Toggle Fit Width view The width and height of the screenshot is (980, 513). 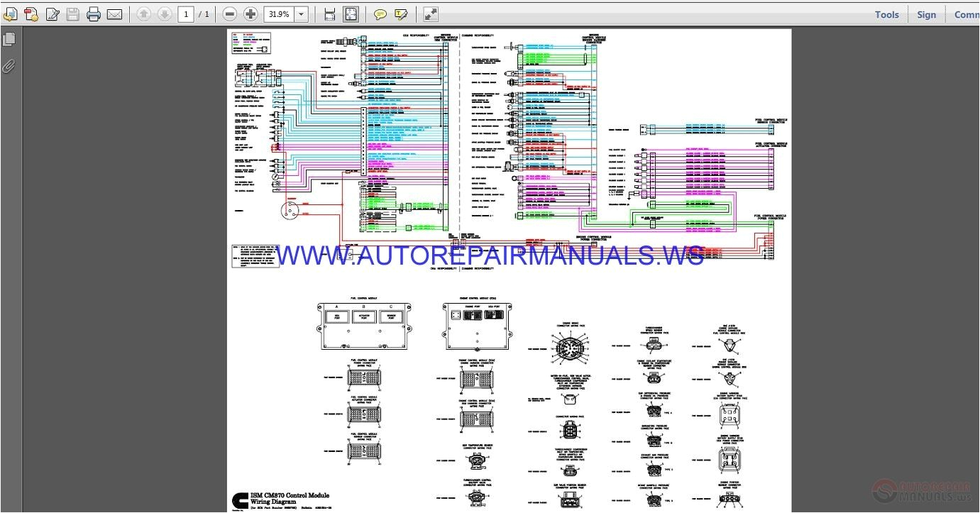pyautogui.click(x=329, y=13)
